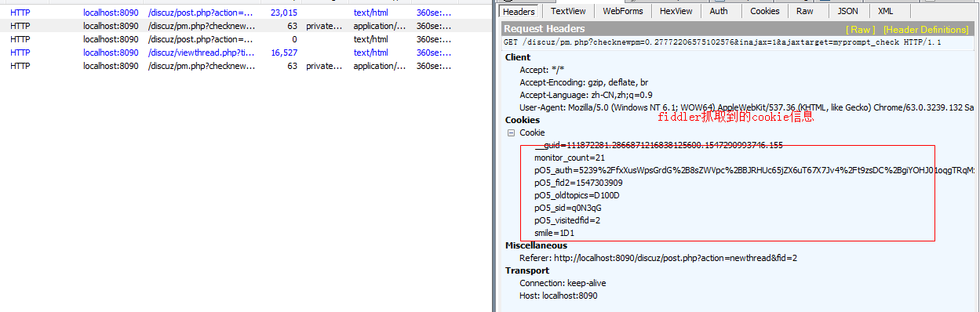Select the Referer header line

tap(658, 258)
